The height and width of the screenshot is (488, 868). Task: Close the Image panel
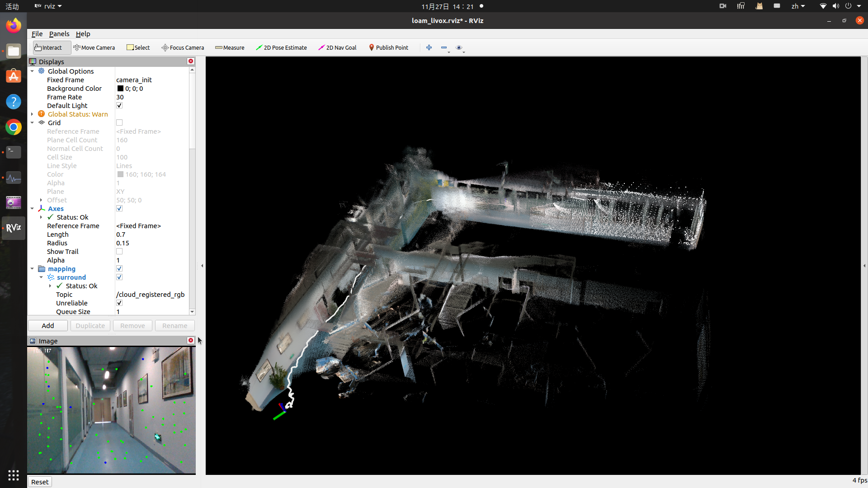pyautogui.click(x=191, y=340)
